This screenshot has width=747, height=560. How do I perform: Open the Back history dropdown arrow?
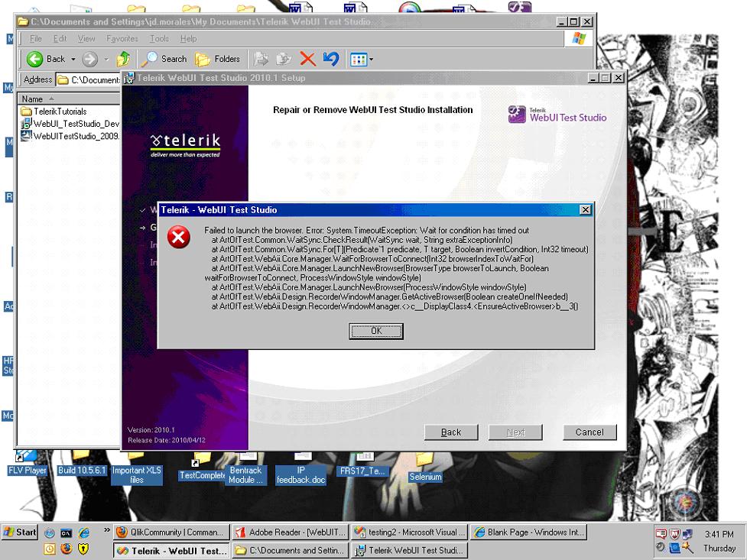tap(73, 60)
